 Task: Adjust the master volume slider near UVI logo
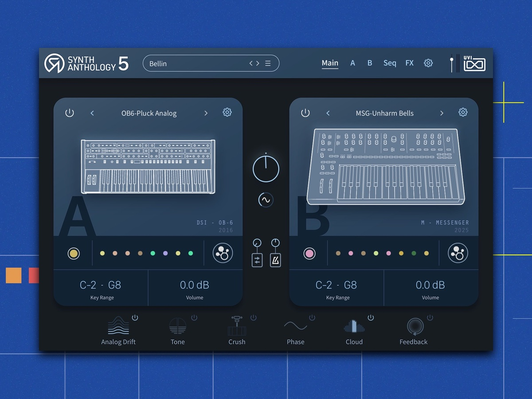point(452,63)
